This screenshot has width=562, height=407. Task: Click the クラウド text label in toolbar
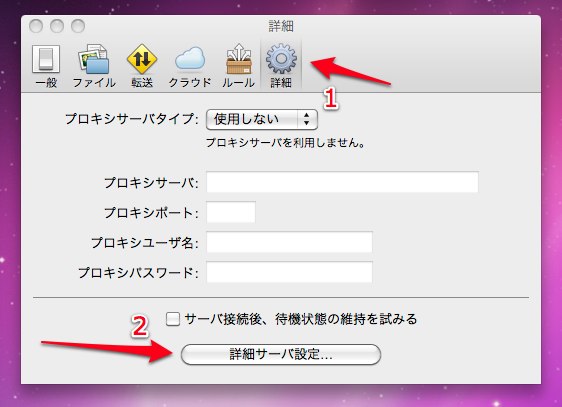[x=190, y=83]
